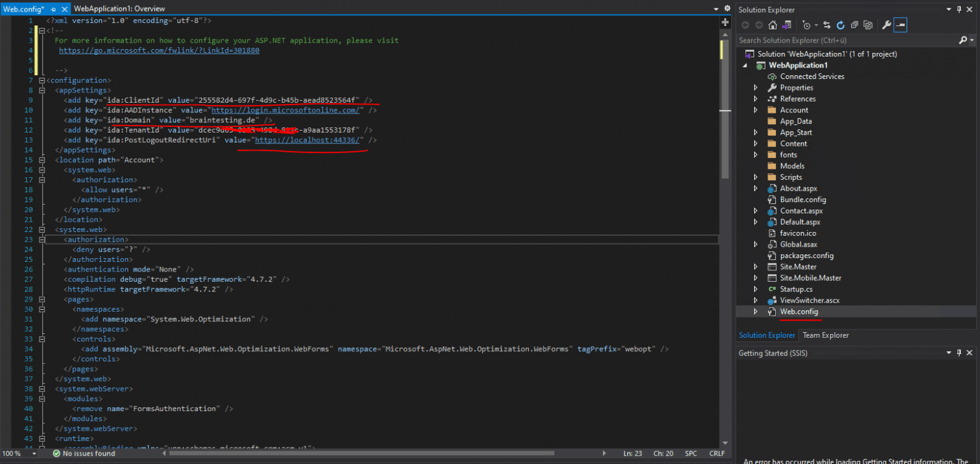Image resolution: width=980 pixels, height=464 pixels.
Task: Click the Pending Changes Filter clock icon
Action: (807, 25)
